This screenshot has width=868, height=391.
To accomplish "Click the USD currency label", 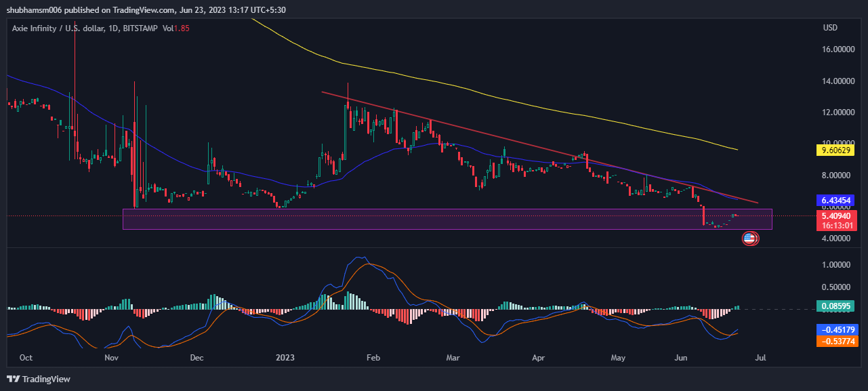I will coord(830,28).
